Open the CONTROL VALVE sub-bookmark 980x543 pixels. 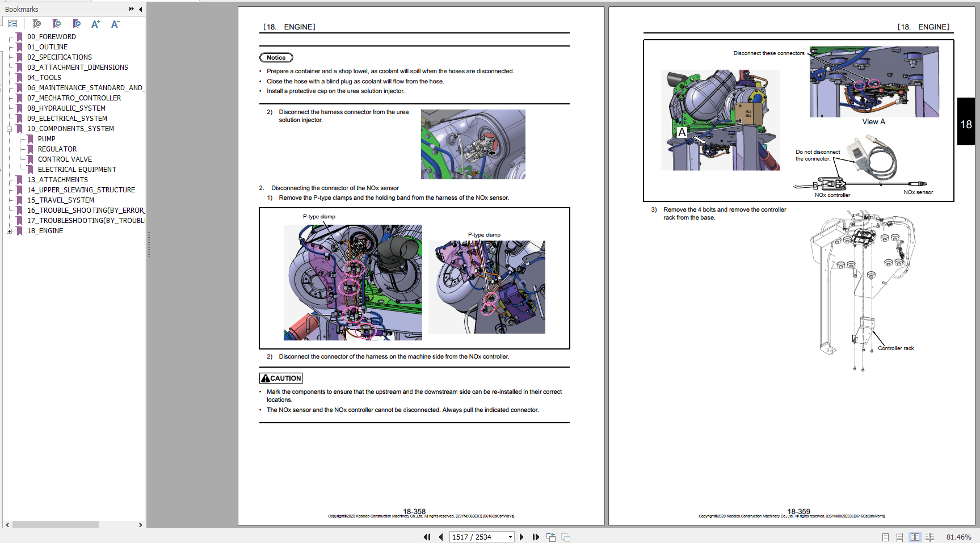65,159
